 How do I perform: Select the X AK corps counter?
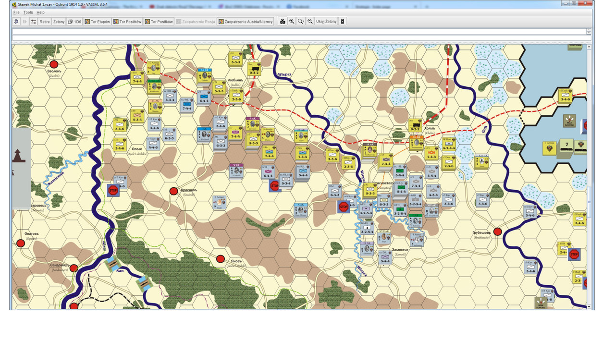tap(301, 210)
